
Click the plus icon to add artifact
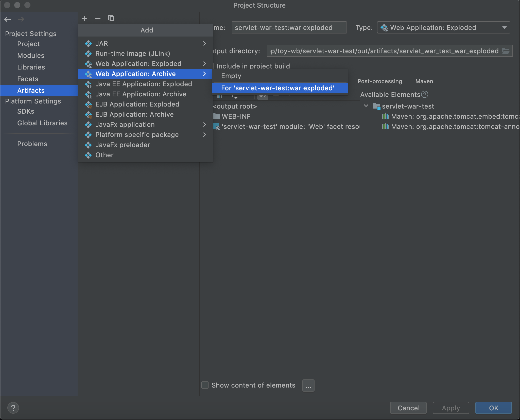[x=85, y=18]
